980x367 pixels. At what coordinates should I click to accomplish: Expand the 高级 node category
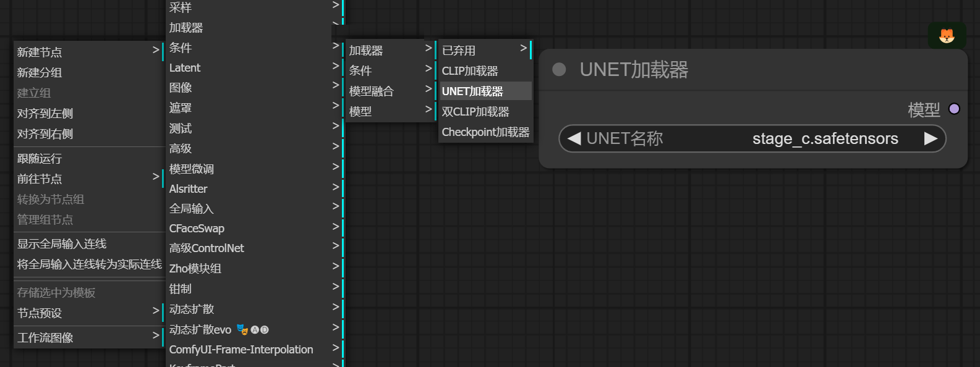[x=254, y=148]
